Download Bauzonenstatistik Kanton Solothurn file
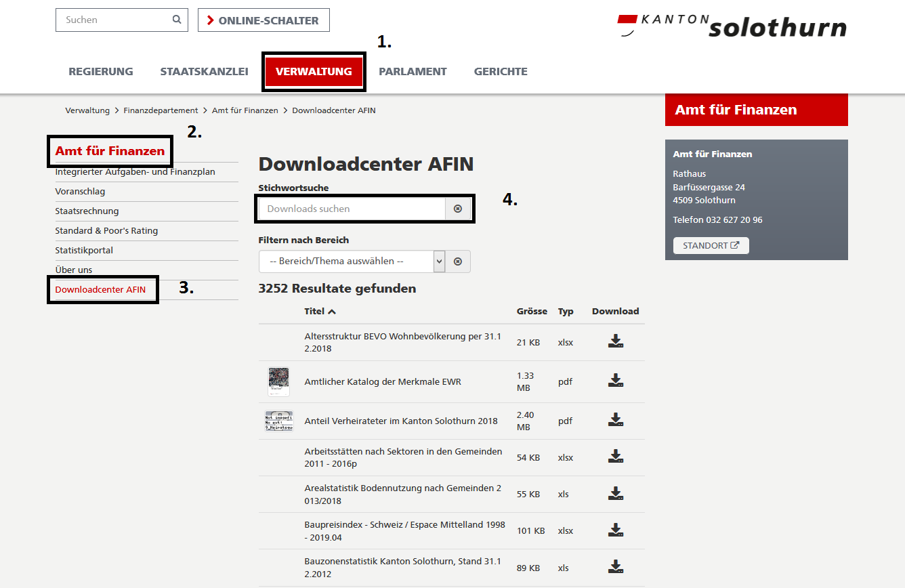This screenshot has width=905, height=588. click(x=615, y=566)
